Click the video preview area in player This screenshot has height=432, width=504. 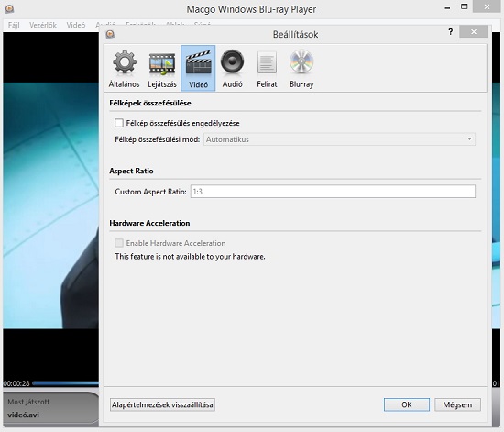tap(51, 205)
